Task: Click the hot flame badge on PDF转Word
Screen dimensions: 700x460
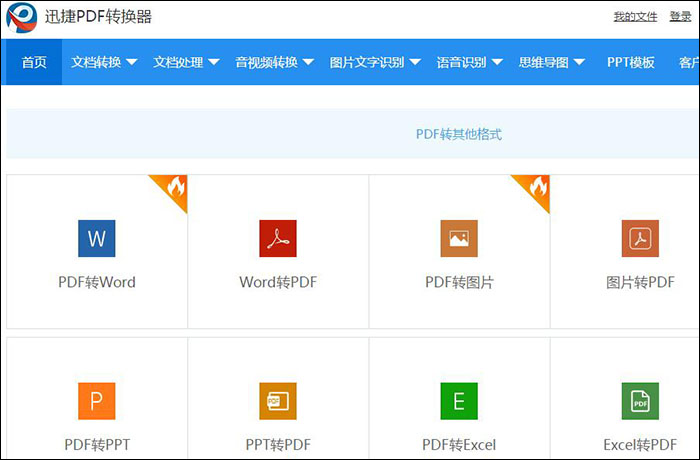Action: (x=175, y=187)
